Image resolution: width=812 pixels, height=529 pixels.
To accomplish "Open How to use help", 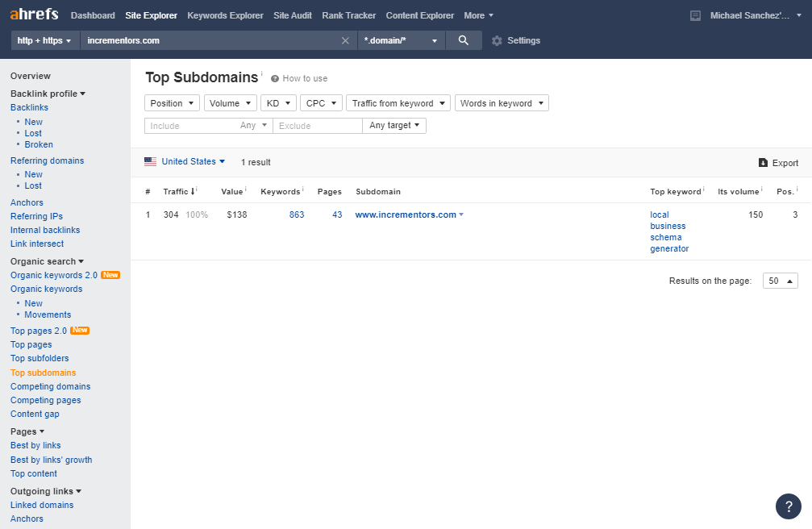I will (299, 78).
